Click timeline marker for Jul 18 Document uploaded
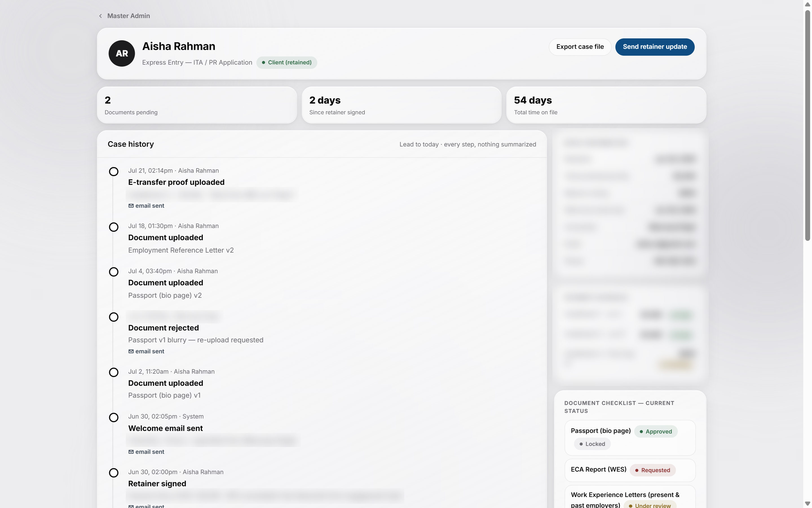Screen dimensions: 812x508 (x=114, y=227)
